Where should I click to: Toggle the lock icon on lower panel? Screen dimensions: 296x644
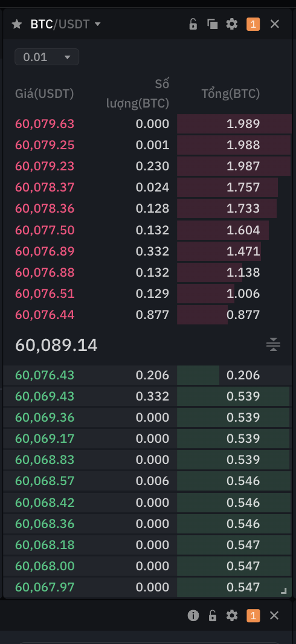coord(212,615)
